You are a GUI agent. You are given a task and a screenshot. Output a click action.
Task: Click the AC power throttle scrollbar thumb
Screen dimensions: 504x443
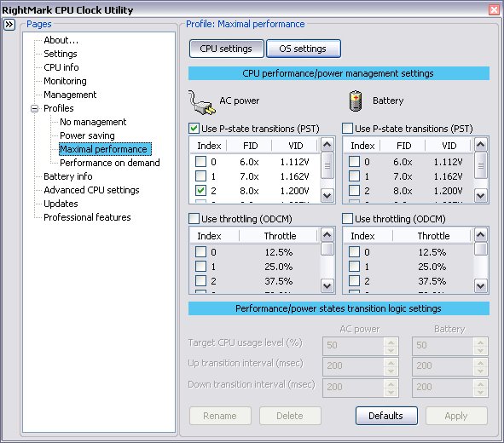[x=327, y=249]
